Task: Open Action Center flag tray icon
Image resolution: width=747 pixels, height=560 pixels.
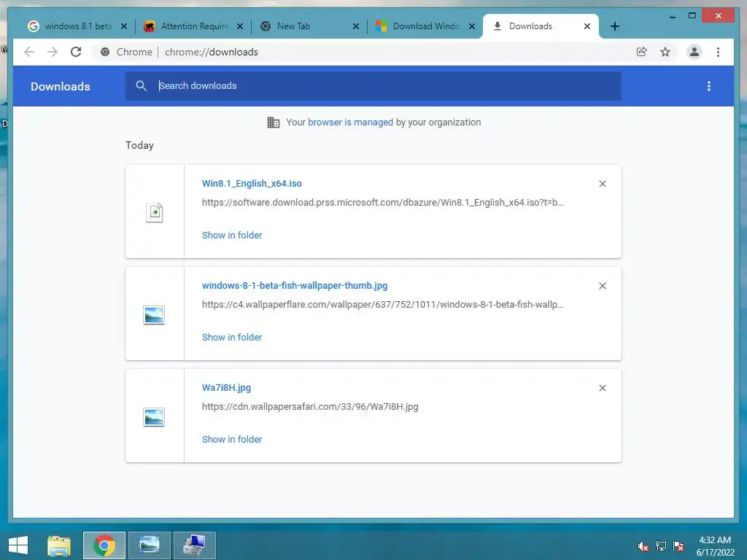Action: click(x=678, y=546)
